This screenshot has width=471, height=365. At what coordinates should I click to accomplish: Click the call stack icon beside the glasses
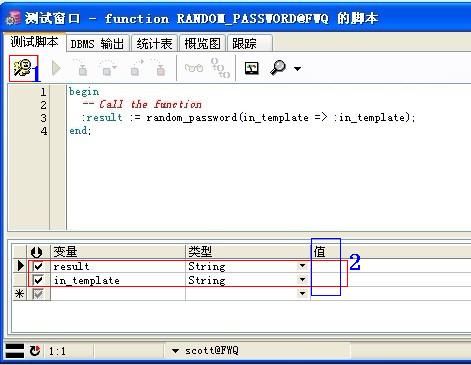coord(221,68)
